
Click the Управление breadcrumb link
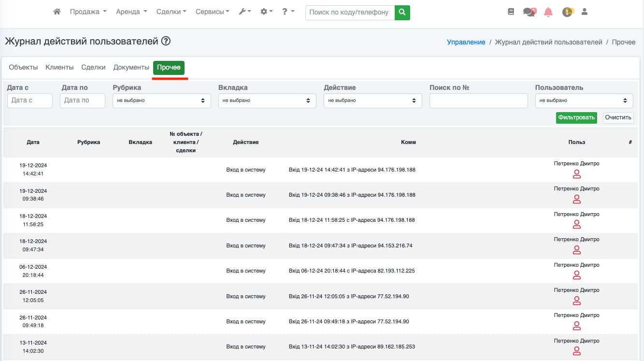[x=466, y=42]
